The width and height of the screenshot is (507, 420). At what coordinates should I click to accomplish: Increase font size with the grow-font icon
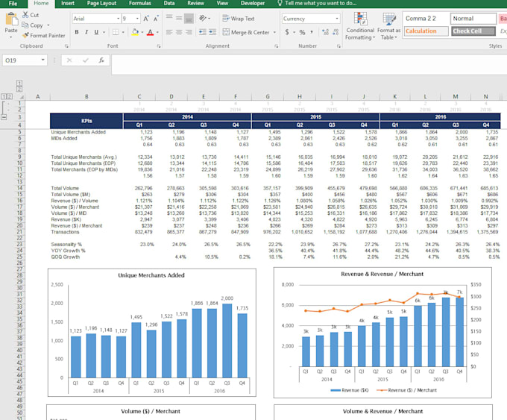tap(147, 19)
